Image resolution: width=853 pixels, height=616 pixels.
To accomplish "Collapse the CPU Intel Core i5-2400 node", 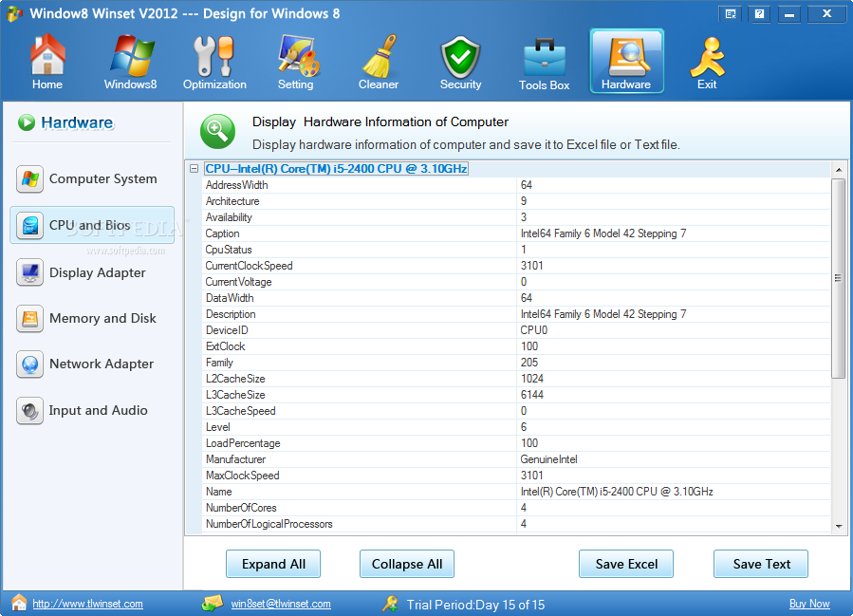I will point(194,169).
